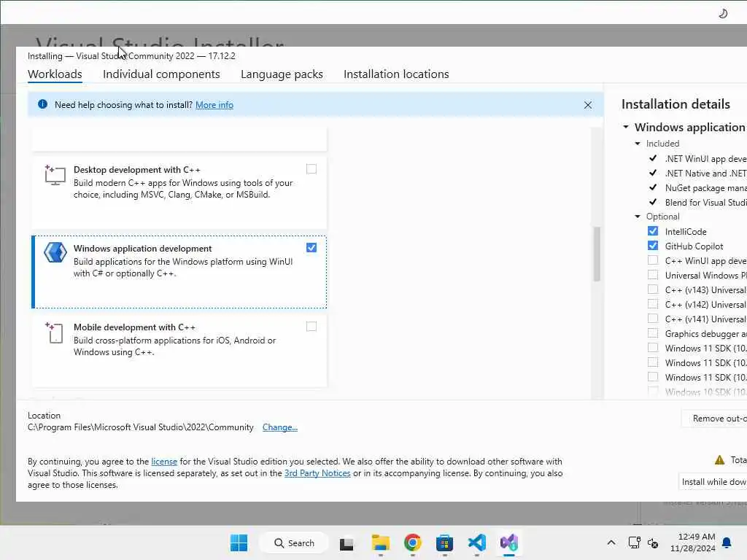747x560 pixels.
Task: Click the Remove out-of-support components button
Action: [714, 418]
